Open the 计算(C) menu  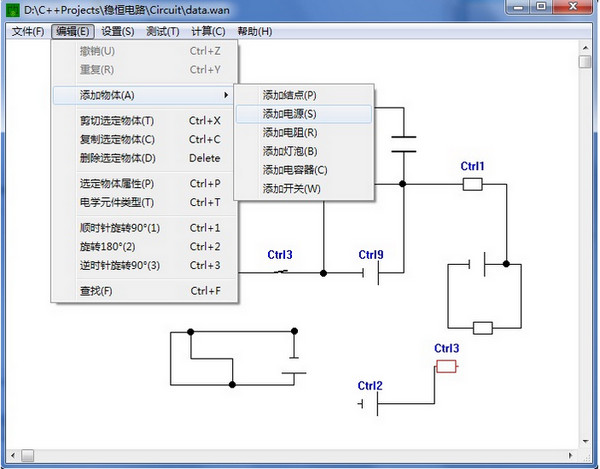(x=207, y=32)
